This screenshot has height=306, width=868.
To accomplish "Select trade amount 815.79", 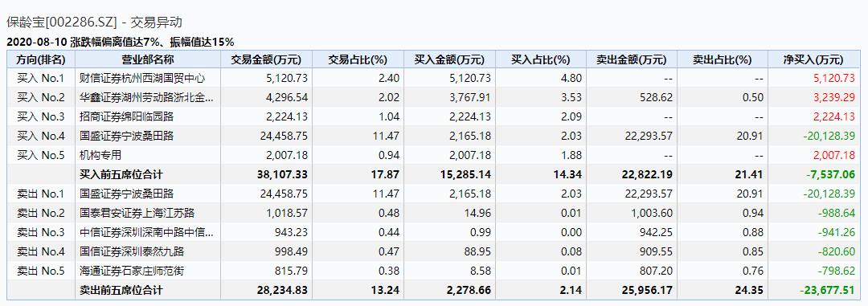I will (x=291, y=271).
